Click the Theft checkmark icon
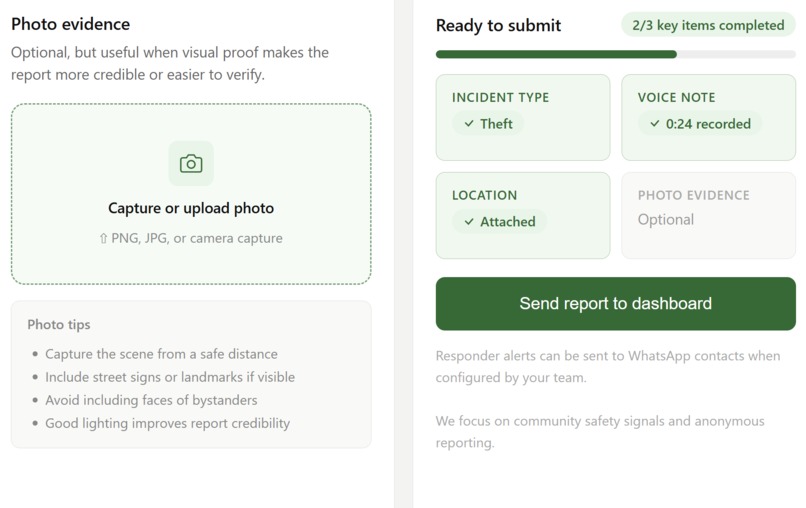Screen dimensions: 806x508 click(x=469, y=123)
